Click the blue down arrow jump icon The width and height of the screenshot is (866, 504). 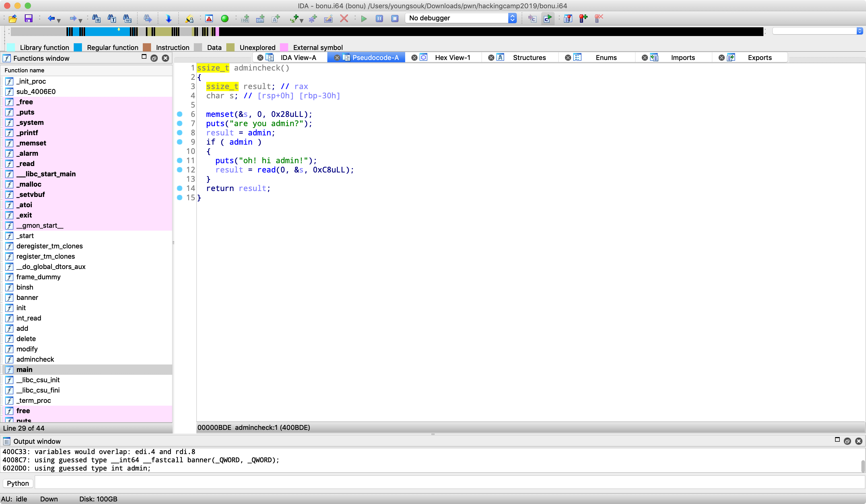click(x=168, y=19)
